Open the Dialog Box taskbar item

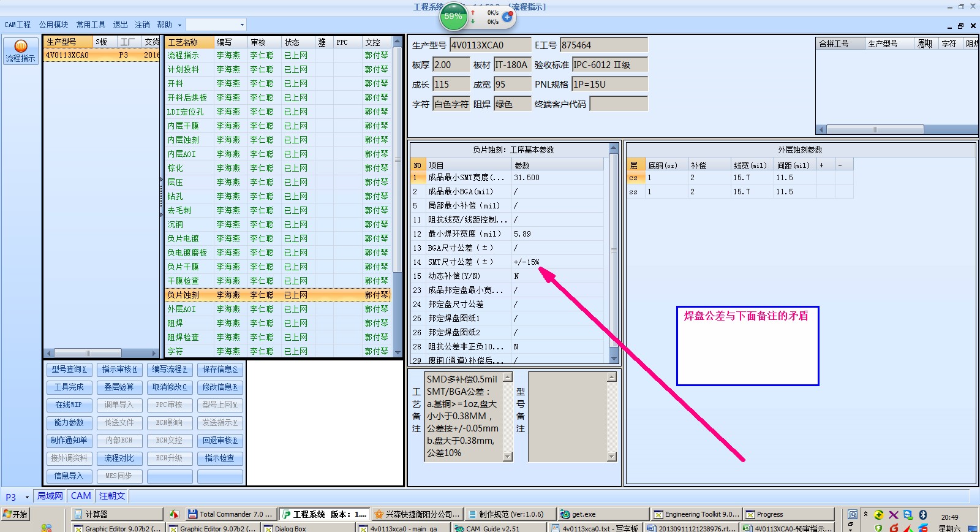[x=308, y=528]
